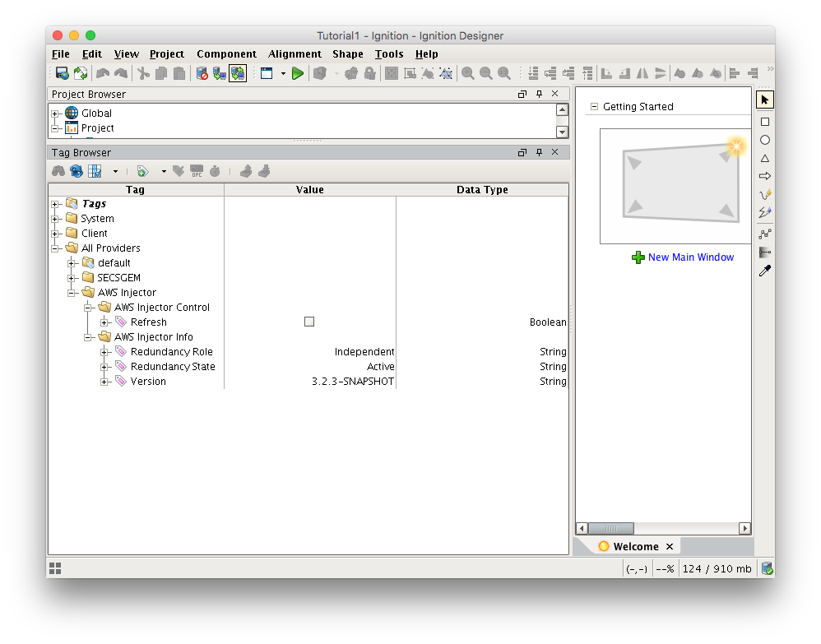Select the Circle shape tool

[764, 140]
